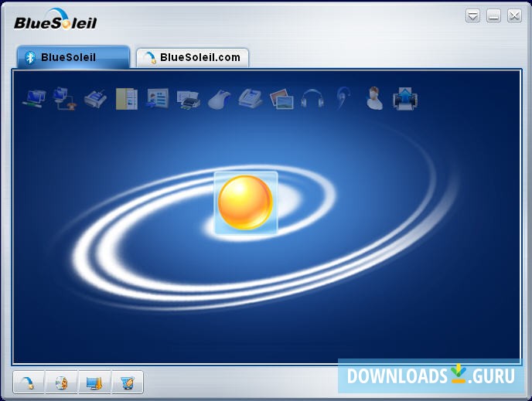
Task: Select the Basic Imaging photos icon
Action: pos(281,99)
